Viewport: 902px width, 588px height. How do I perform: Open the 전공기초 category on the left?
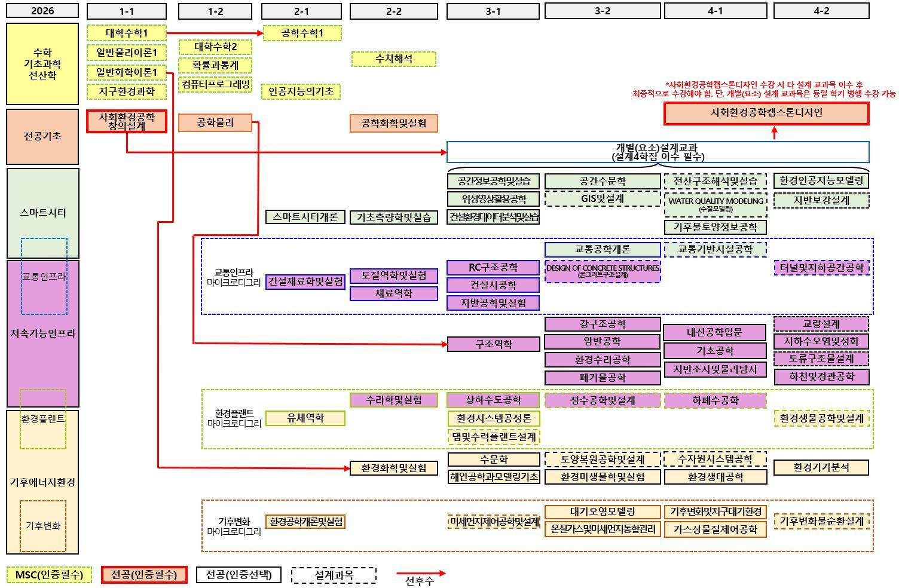(42, 136)
